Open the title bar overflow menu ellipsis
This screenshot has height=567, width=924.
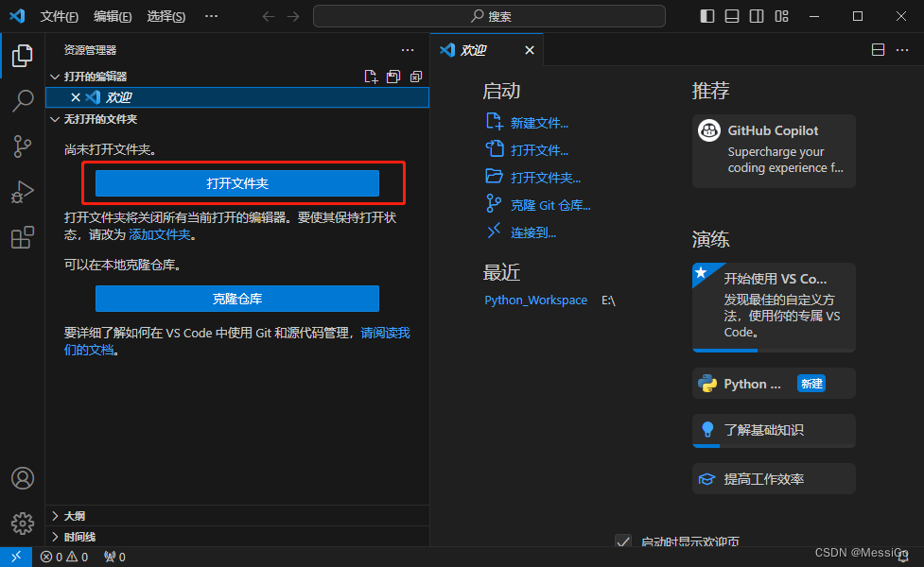click(211, 16)
